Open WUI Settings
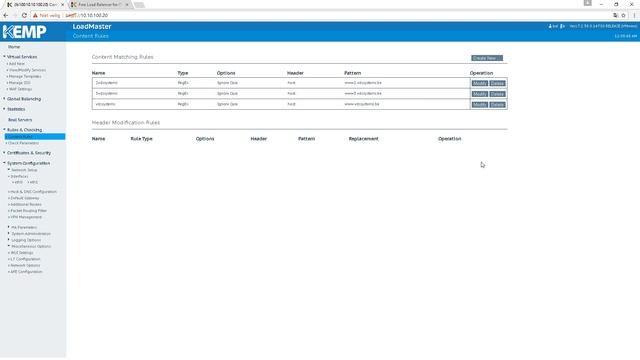Image resolution: width=640 pixels, height=360 pixels. tap(22, 253)
